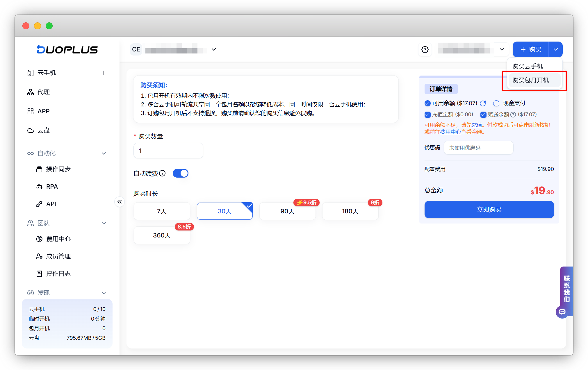
Task: Choose 购买云手机 from the dropdown menu
Action: pos(528,66)
